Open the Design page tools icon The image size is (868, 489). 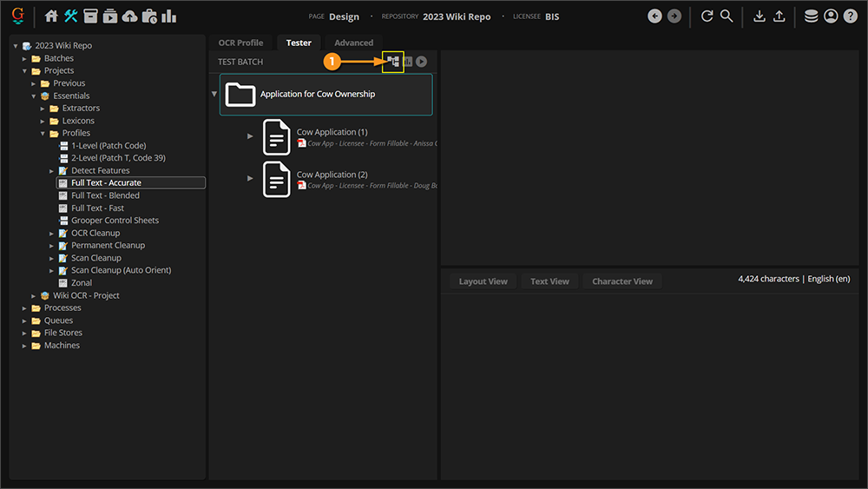(x=71, y=16)
